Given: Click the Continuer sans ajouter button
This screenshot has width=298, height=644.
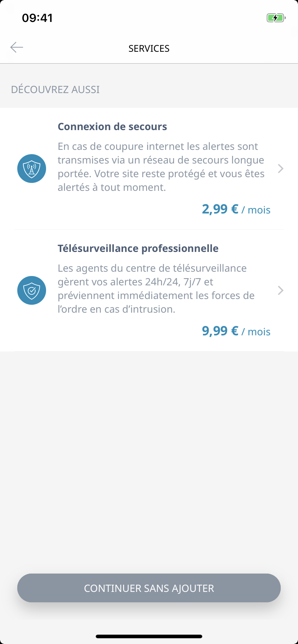Looking at the screenshot, I should click(149, 588).
